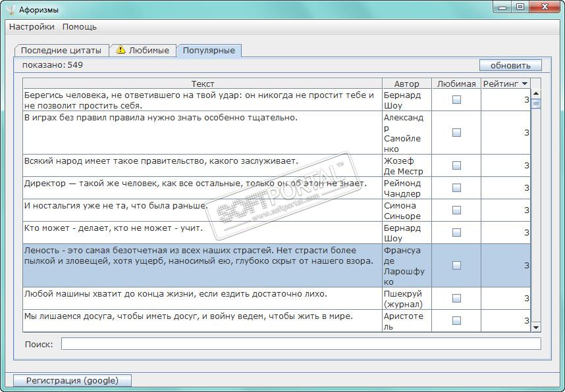Click author cell 'Франсуа де Ларошфуко'

click(x=407, y=265)
